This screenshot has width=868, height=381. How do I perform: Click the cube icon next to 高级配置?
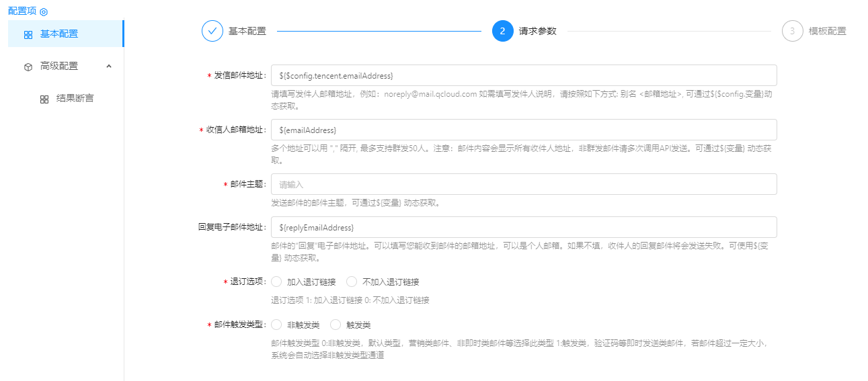pos(28,67)
